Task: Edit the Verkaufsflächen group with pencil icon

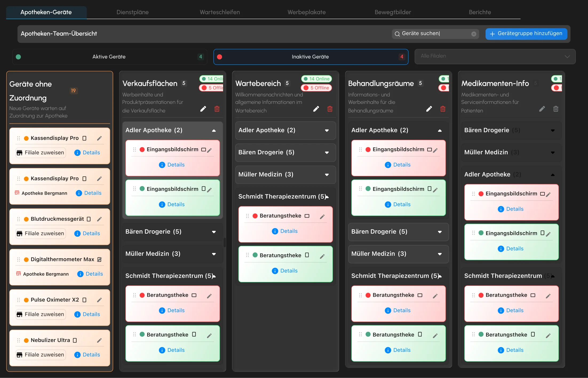Action: click(203, 109)
